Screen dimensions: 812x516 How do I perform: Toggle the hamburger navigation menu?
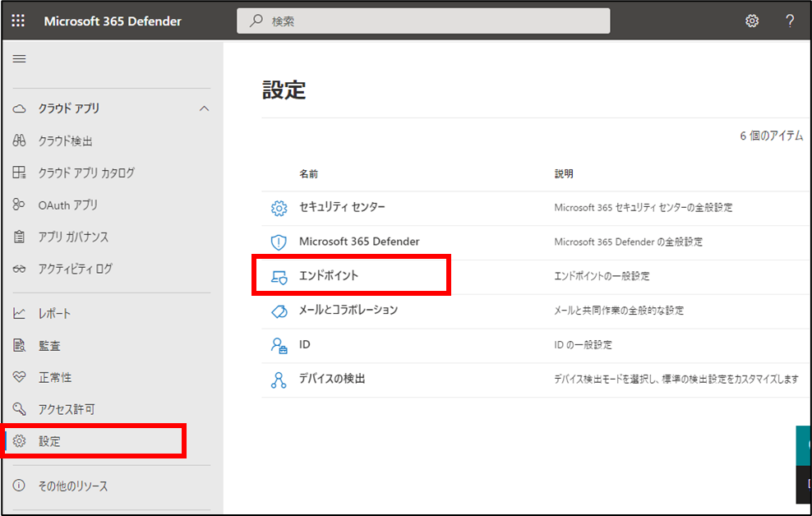pyautogui.click(x=19, y=58)
